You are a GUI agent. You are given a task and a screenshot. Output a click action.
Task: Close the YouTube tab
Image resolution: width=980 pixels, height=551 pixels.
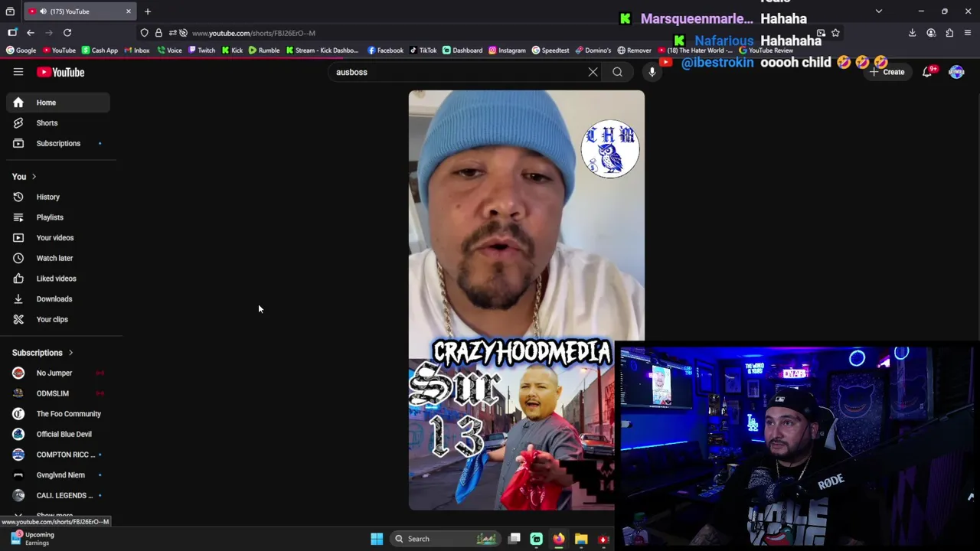(128, 11)
